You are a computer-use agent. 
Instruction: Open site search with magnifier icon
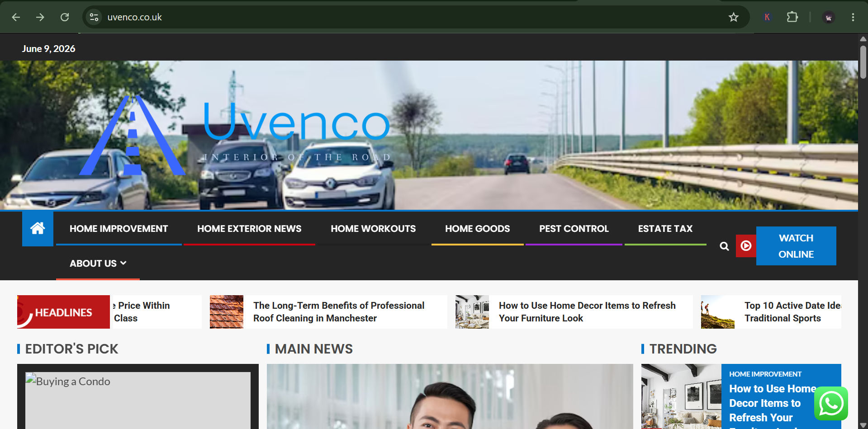pyautogui.click(x=724, y=246)
